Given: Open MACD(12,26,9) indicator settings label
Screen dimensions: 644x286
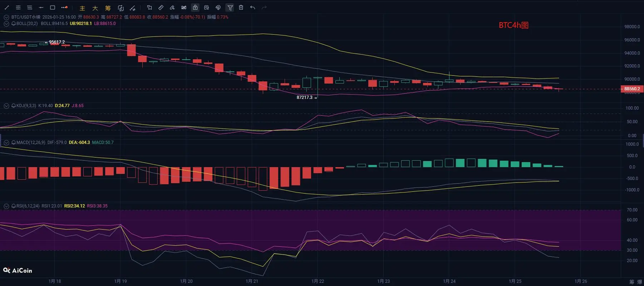Looking at the screenshot, I should [x=31, y=142].
